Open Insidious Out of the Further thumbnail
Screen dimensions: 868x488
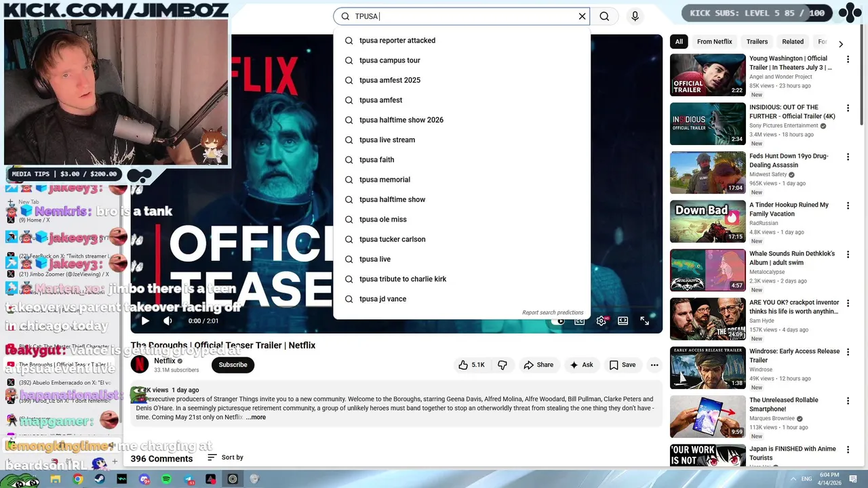pos(708,124)
